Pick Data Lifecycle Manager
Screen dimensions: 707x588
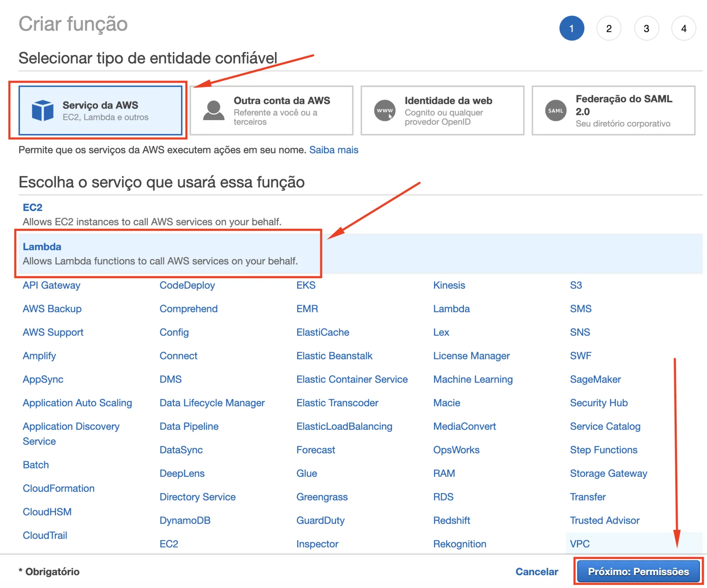(212, 403)
